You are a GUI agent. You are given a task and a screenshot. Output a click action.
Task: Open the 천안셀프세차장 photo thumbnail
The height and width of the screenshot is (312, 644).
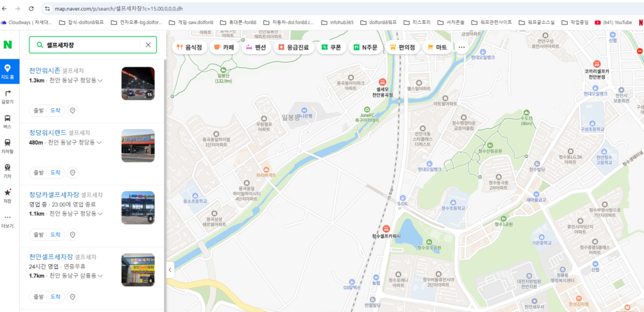coord(138,269)
